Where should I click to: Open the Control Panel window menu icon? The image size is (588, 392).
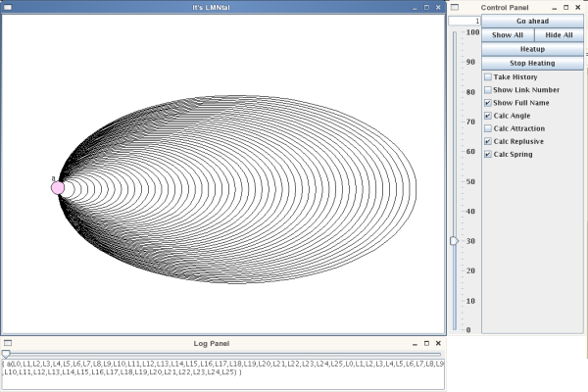coord(455,7)
